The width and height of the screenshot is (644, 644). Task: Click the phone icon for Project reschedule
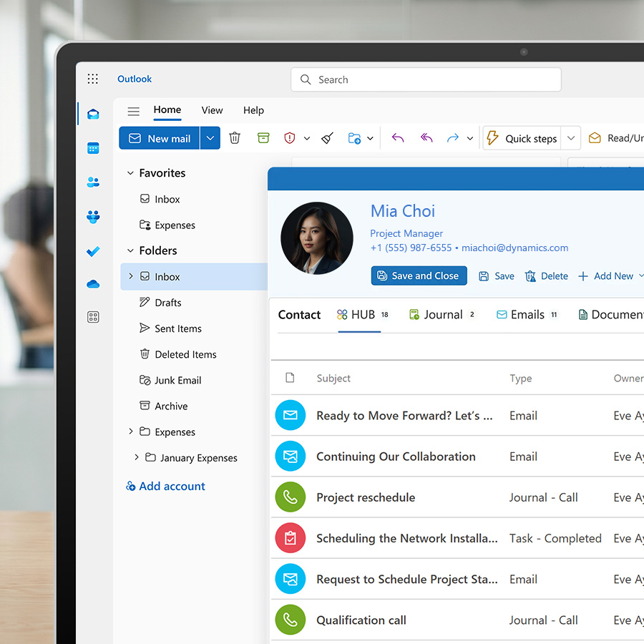(291, 497)
